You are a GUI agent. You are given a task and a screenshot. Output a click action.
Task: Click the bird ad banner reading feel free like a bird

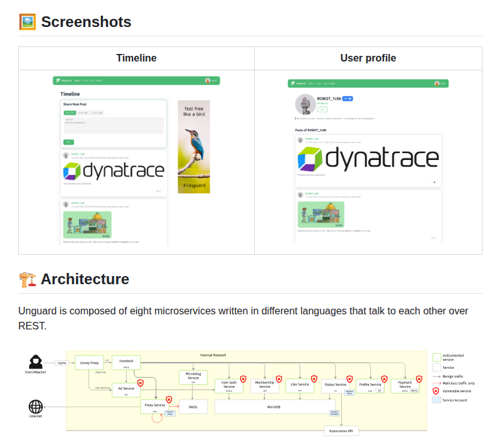[194, 147]
